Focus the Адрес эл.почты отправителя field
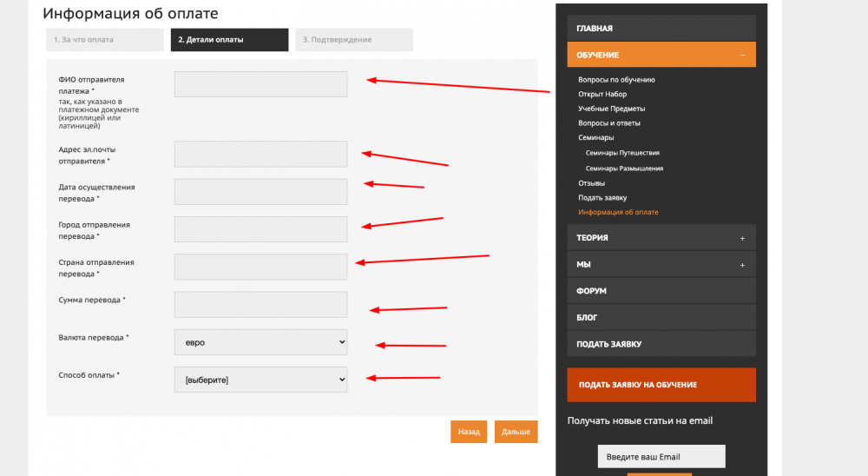 [260, 155]
